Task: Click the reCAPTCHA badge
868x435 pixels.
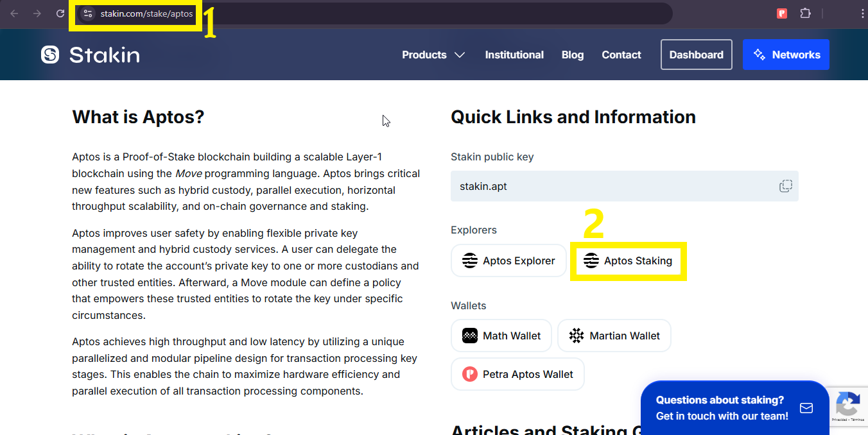Action: tap(849, 405)
